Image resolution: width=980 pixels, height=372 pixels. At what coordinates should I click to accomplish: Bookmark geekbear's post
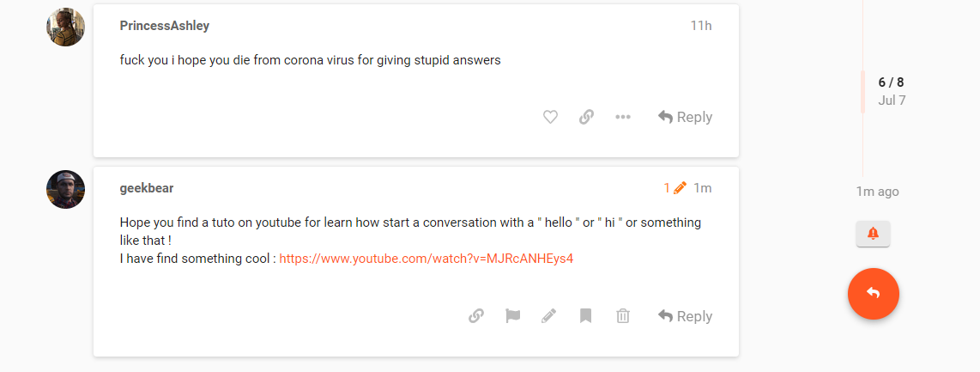(x=585, y=316)
